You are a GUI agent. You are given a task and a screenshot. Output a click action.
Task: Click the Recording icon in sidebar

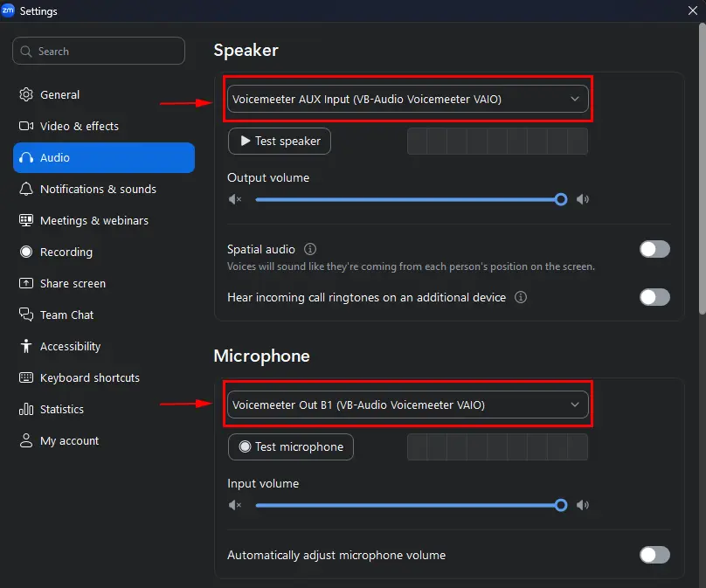(26, 252)
